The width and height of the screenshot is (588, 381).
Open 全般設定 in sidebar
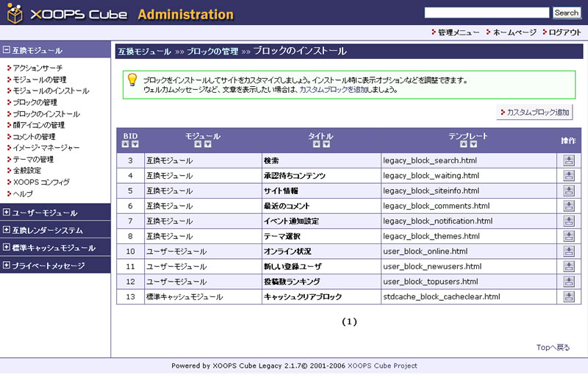pyautogui.click(x=27, y=171)
